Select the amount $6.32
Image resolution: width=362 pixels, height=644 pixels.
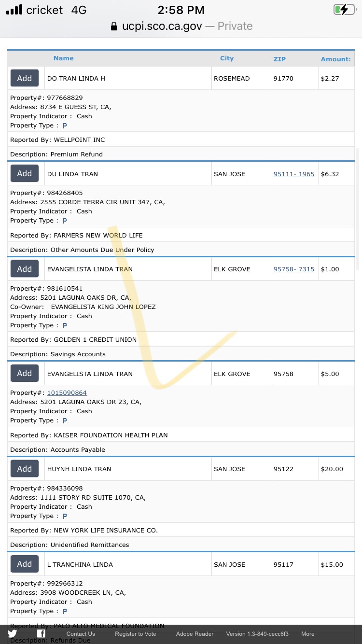click(330, 174)
